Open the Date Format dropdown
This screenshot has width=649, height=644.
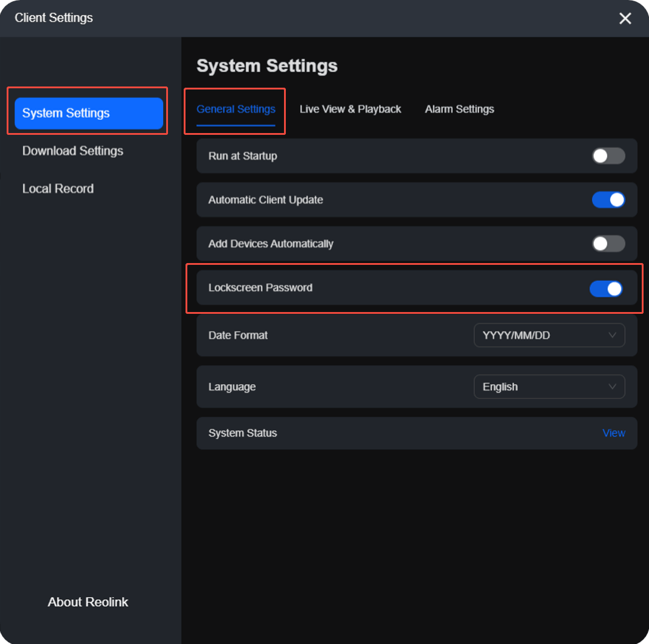coord(549,335)
